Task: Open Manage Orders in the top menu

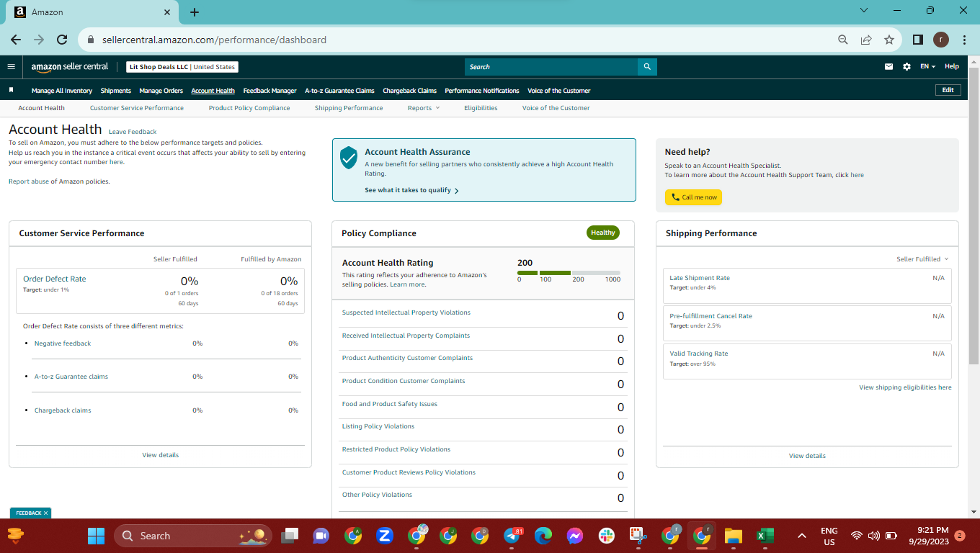Action: pyautogui.click(x=161, y=91)
